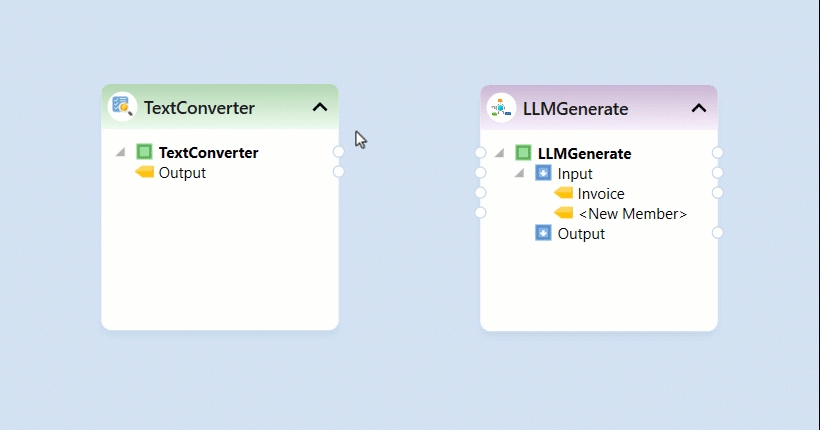The image size is (820, 430).
Task: Select the bold TextConverter tree row
Action: pyautogui.click(x=209, y=153)
